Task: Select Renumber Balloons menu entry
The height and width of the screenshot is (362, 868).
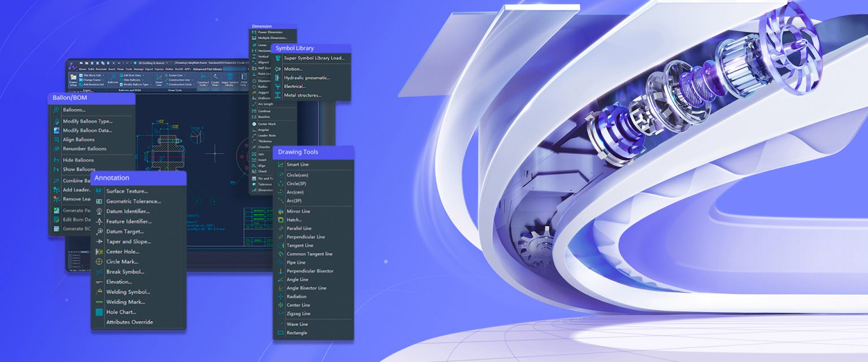Action: tap(84, 149)
